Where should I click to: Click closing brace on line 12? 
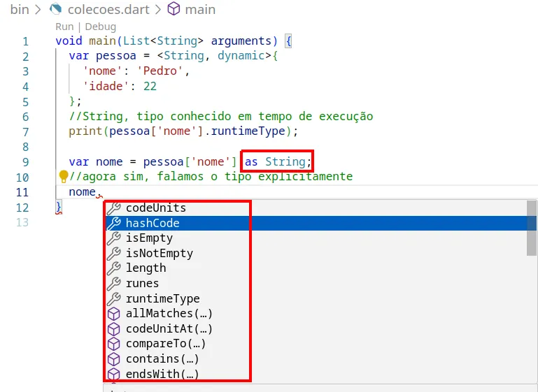pyautogui.click(x=59, y=208)
